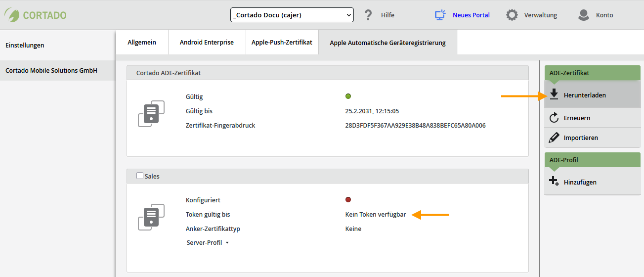This screenshot has height=277, width=644.
Task: Open the Apple-Push-Zertifikat tab
Action: click(x=282, y=42)
